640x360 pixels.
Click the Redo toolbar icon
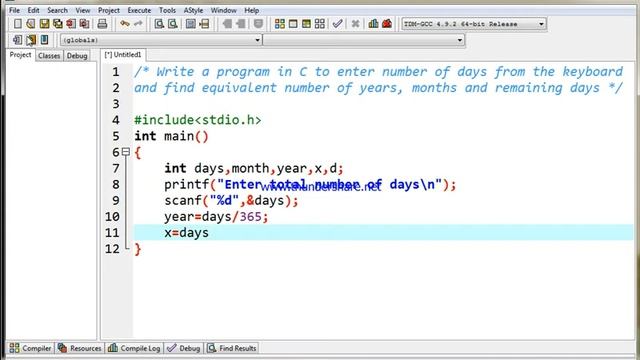138,24
